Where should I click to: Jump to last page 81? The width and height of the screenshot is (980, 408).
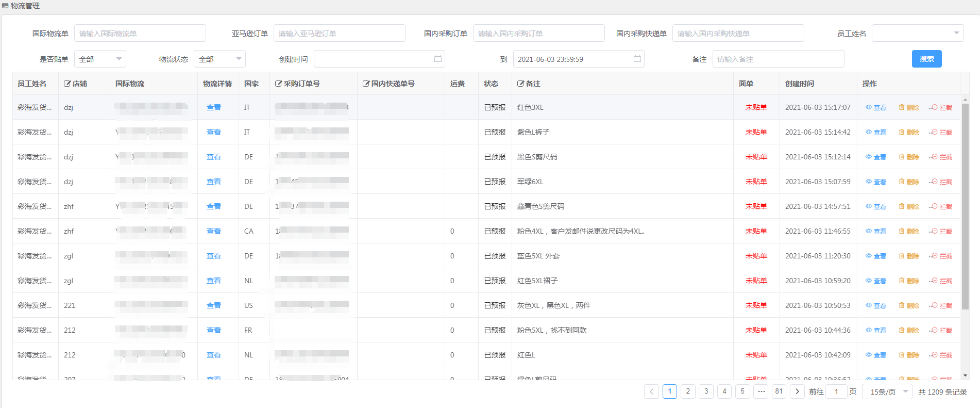(x=779, y=391)
